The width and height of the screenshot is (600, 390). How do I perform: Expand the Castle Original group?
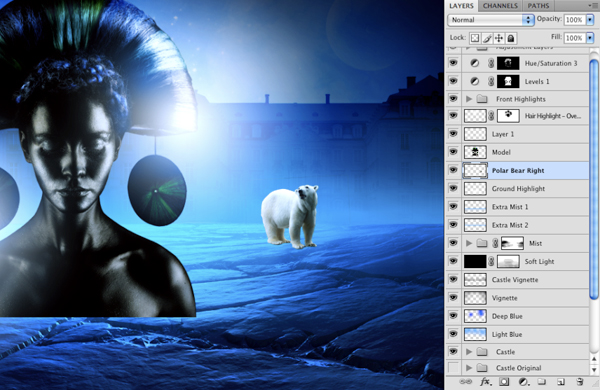pos(469,368)
